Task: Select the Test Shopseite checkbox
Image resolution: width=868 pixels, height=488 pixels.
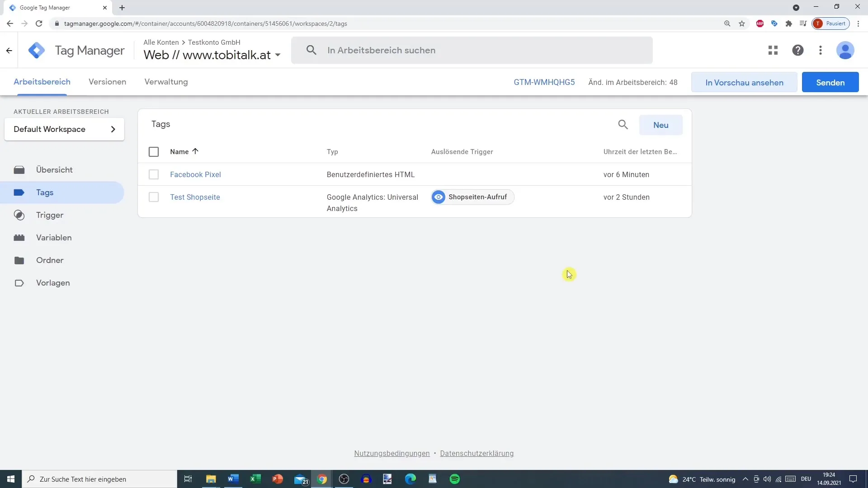Action: (154, 197)
